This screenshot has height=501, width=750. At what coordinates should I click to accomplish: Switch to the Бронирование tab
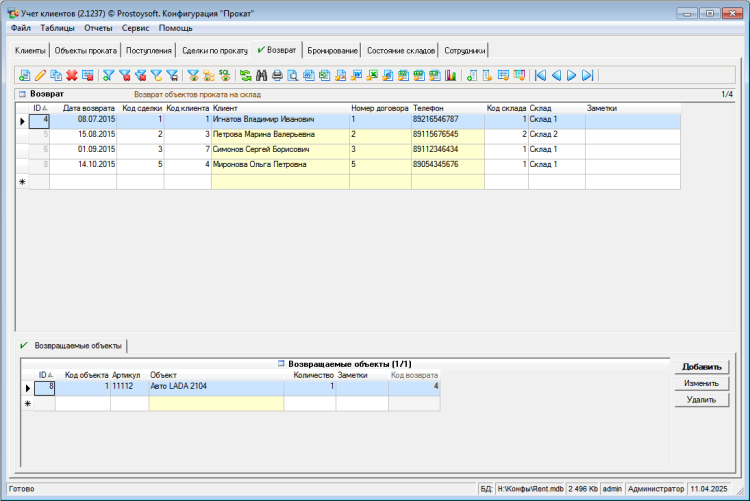tap(332, 50)
